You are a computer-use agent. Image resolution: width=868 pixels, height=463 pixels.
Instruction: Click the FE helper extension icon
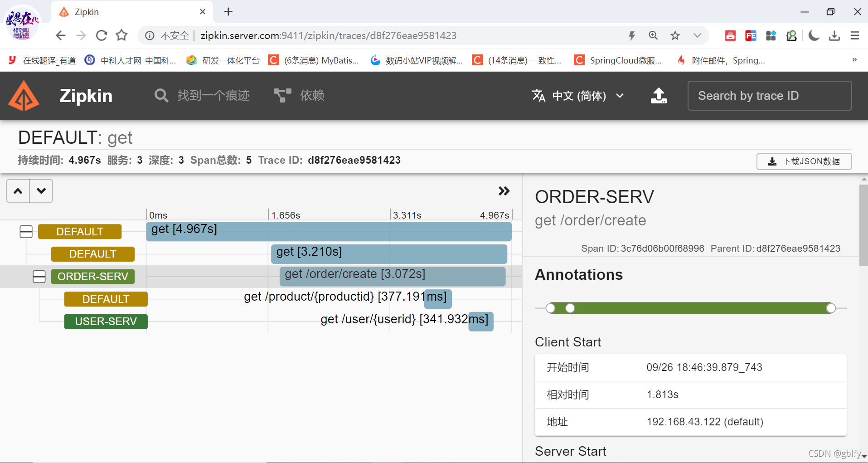click(751, 35)
